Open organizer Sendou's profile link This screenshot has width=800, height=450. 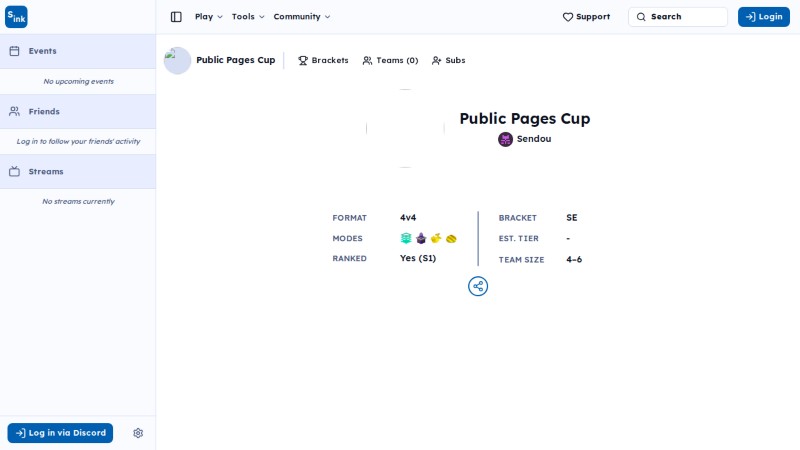click(524, 139)
